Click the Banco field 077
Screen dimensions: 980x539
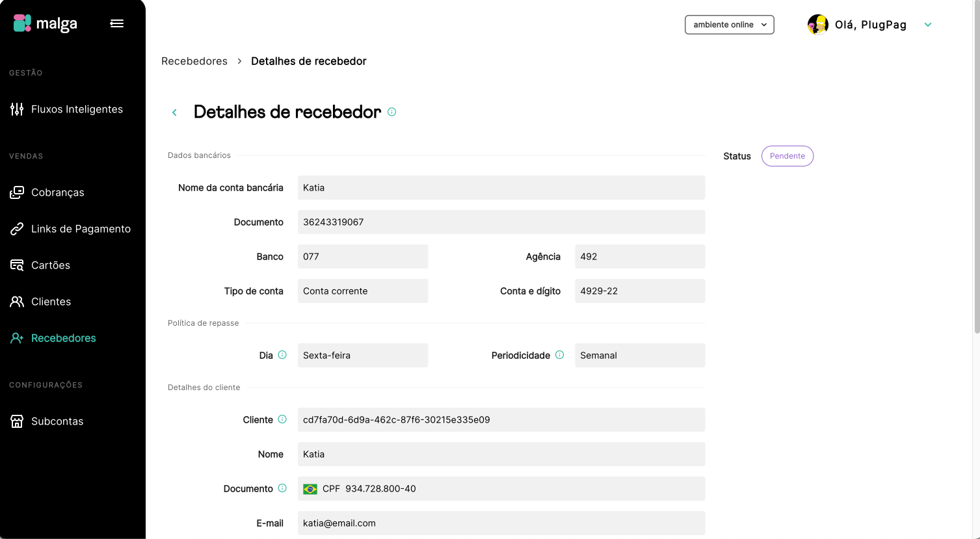tap(363, 256)
